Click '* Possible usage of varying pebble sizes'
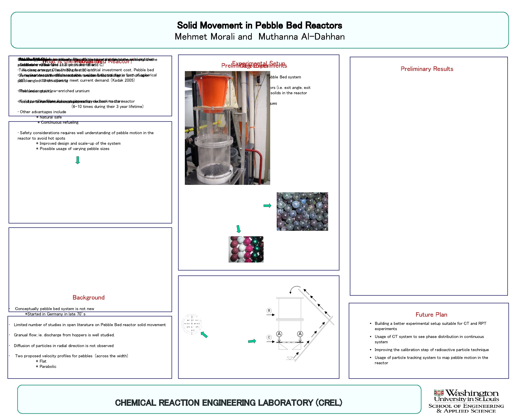Screen dimensions: 525x420 (x=73, y=149)
